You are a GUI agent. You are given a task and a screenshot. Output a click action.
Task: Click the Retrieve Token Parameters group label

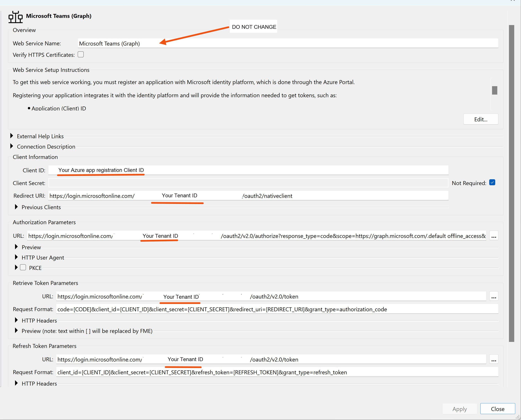coord(46,283)
